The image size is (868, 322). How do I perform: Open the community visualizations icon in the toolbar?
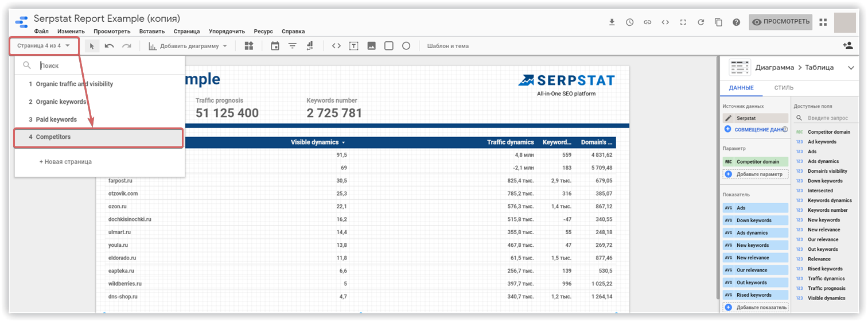point(249,46)
